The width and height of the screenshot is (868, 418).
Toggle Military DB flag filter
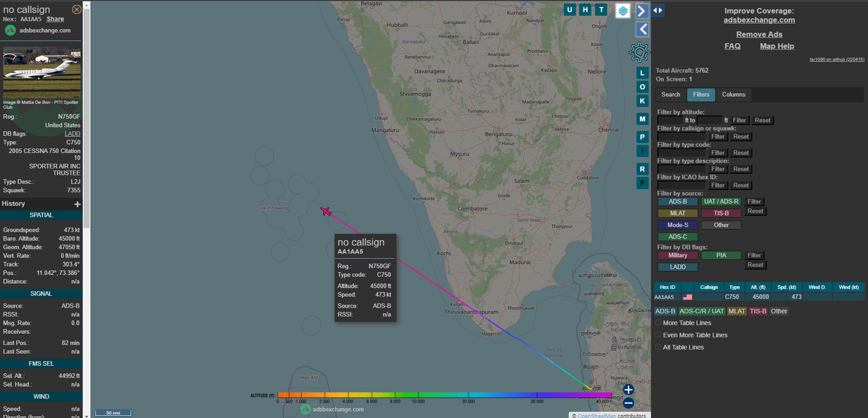click(677, 255)
